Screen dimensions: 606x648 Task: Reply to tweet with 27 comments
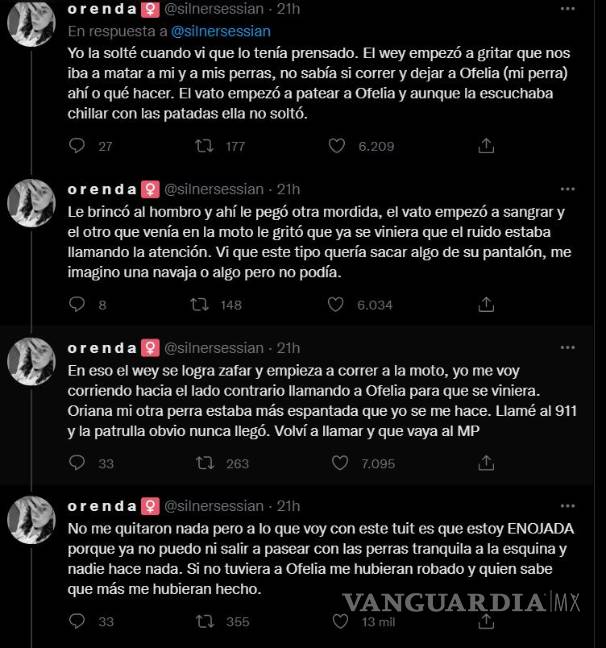[x=77, y=146]
